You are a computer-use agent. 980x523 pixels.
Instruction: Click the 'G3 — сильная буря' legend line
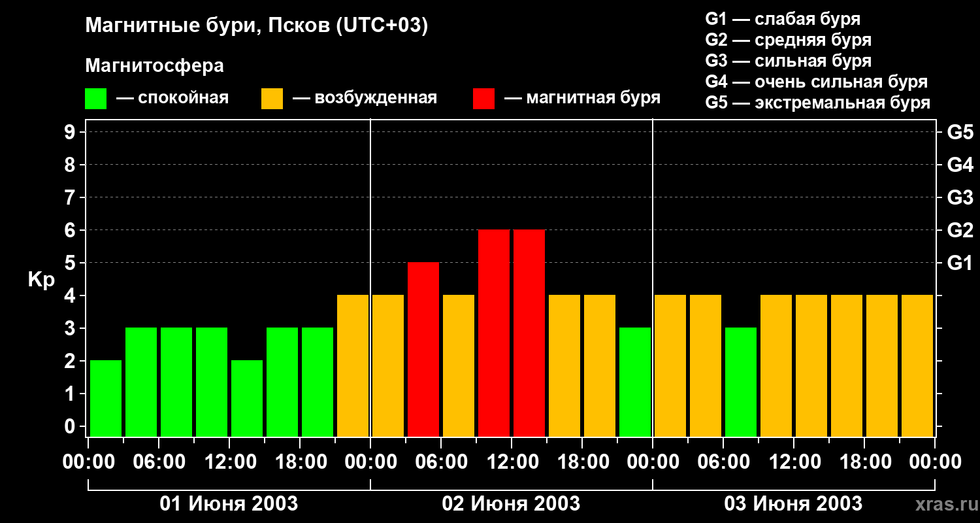click(788, 61)
